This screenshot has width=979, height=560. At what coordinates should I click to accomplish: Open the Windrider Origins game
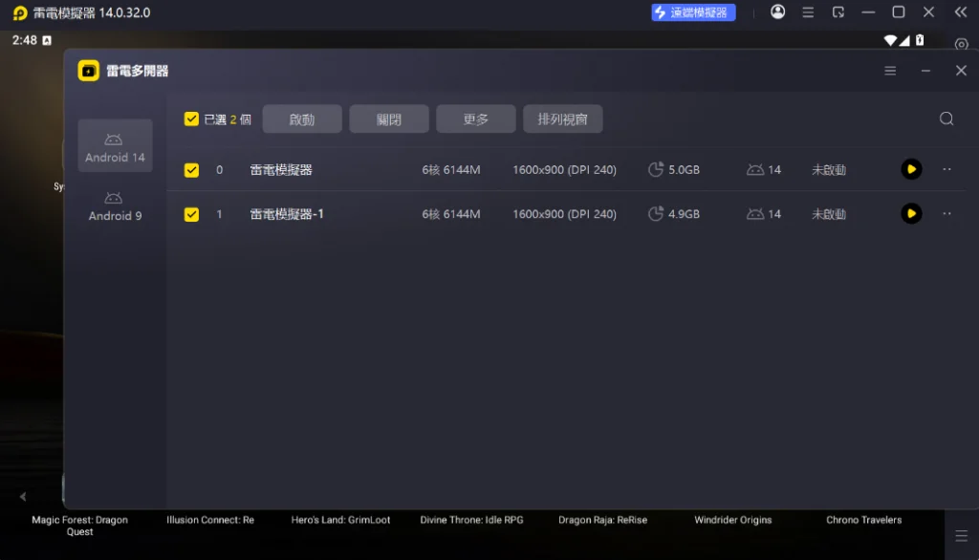point(733,520)
